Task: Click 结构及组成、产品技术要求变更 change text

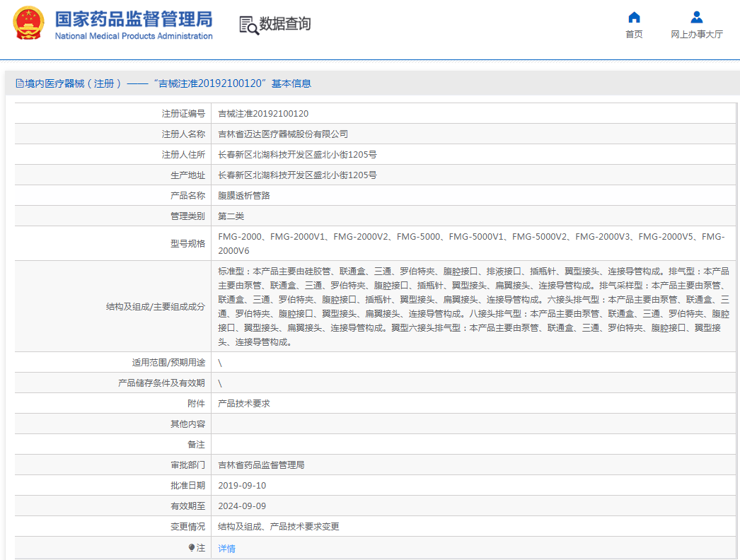Action: [279, 527]
